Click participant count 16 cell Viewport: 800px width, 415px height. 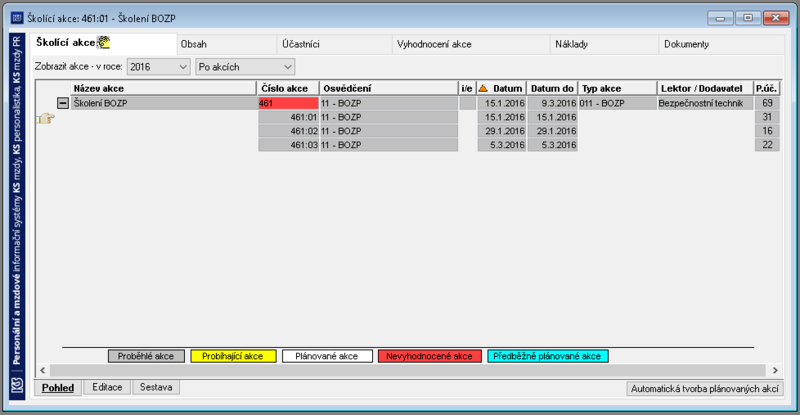tap(767, 131)
